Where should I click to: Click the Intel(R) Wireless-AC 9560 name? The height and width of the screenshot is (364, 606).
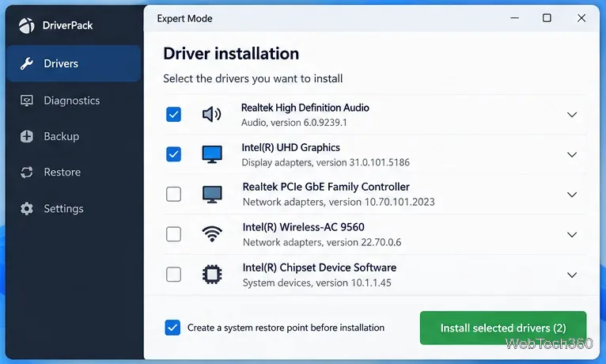point(303,227)
